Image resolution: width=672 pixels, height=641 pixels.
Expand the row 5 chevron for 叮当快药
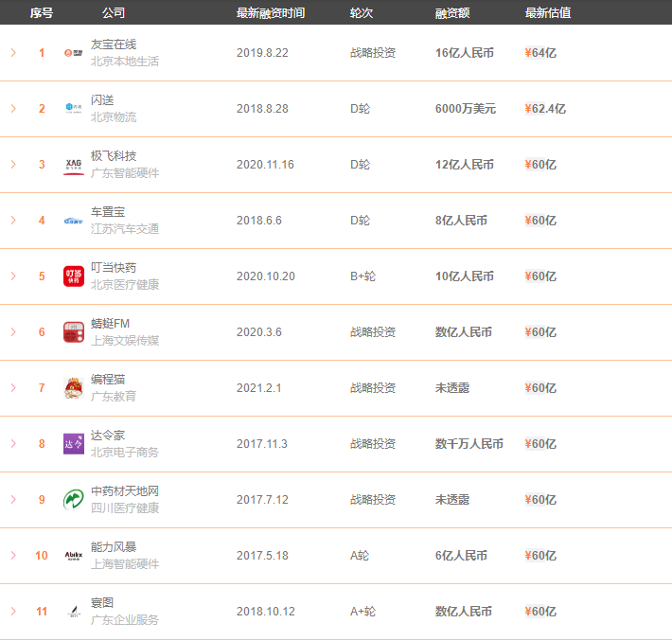tap(13, 276)
